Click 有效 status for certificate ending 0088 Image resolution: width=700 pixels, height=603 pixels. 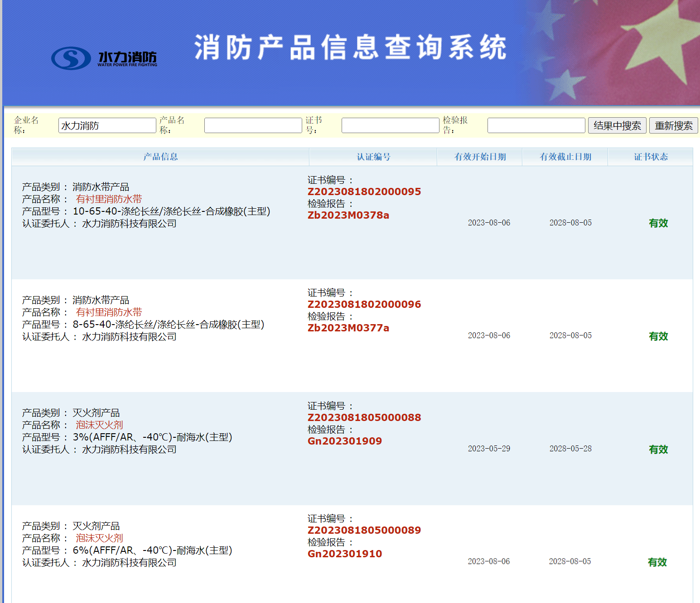(x=658, y=450)
